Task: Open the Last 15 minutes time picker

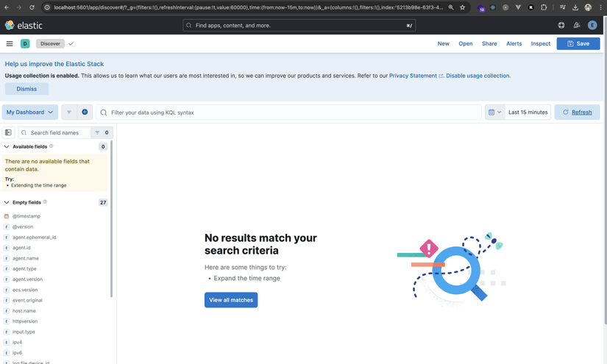Action: click(528, 113)
